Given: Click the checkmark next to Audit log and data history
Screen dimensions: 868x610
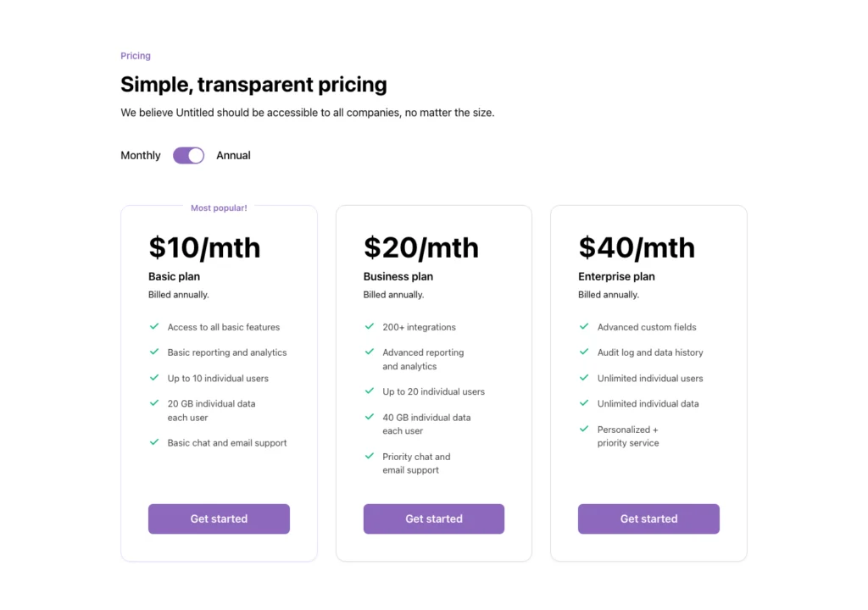Looking at the screenshot, I should coord(585,352).
